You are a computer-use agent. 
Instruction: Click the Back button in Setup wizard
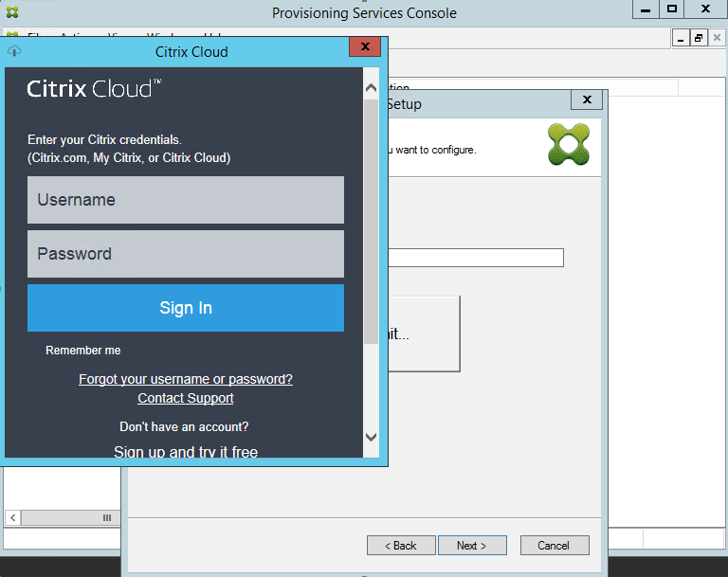(x=401, y=546)
